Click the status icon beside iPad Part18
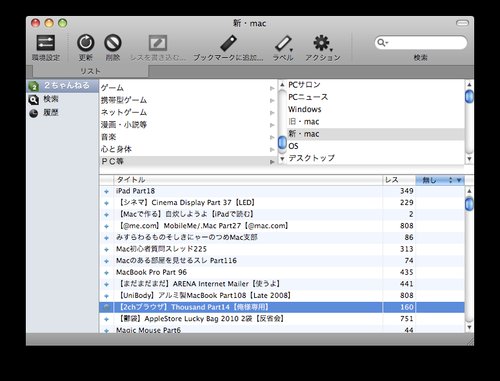This screenshot has width=500, height=381. click(x=106, y=191)
